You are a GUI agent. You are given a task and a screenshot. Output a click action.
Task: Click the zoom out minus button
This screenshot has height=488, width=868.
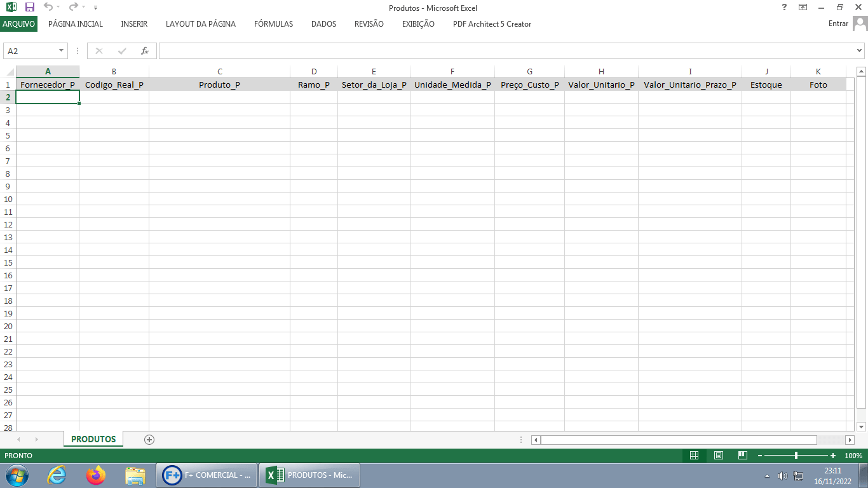tap(759, 456)
